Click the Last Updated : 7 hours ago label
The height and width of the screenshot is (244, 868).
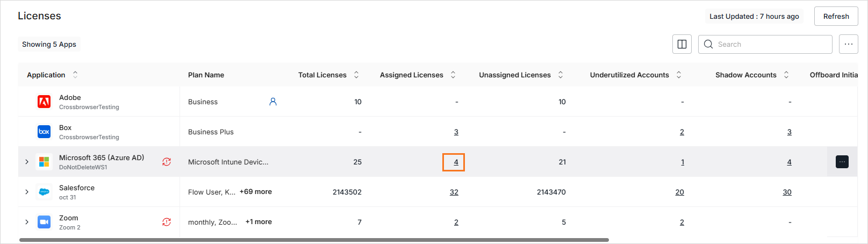tap(754, 16)
